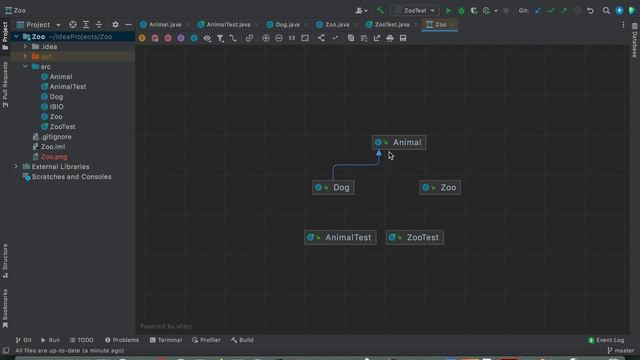Collapse all in Project panel
This screenshot has width=640, height=360.
point(99,24)
